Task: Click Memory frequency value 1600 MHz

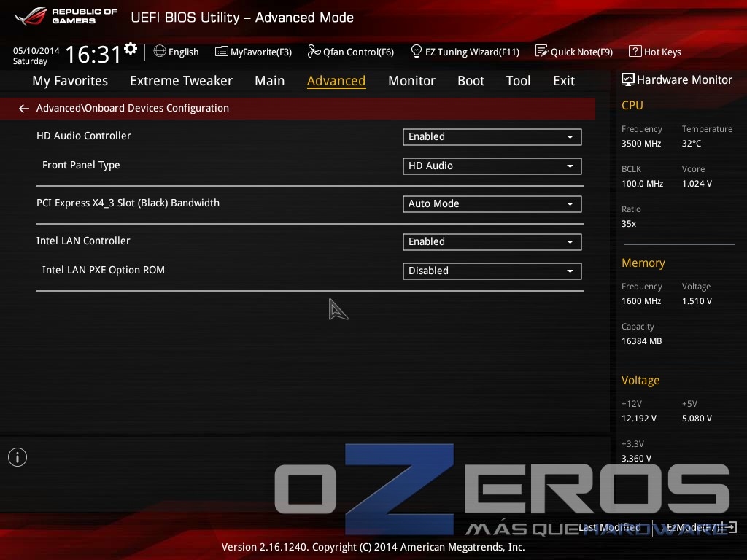Action: tap(641, 301)
